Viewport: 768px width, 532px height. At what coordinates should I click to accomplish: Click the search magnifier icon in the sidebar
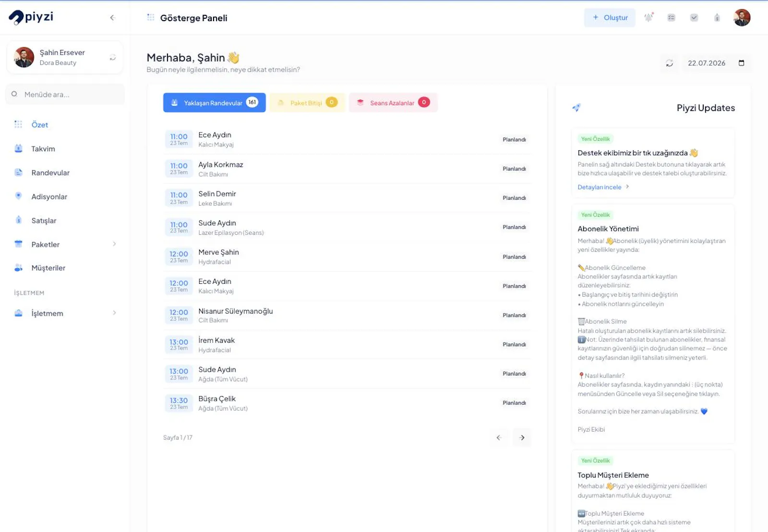(14, 94)
